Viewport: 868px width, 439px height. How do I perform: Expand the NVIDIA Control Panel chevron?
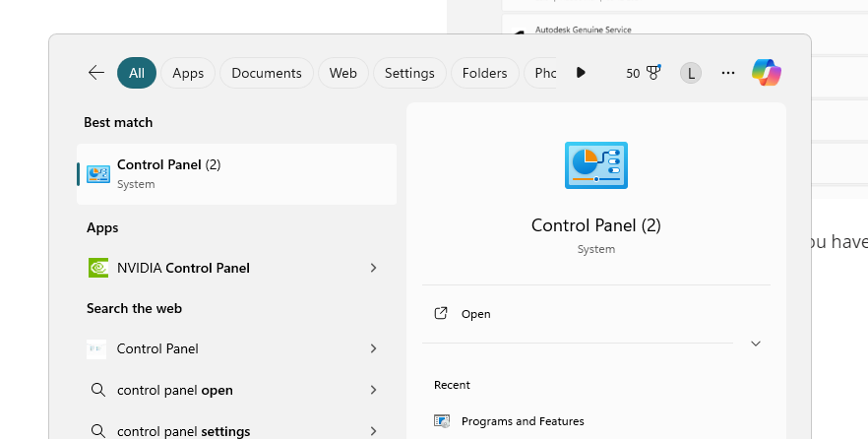pos(374,268)
